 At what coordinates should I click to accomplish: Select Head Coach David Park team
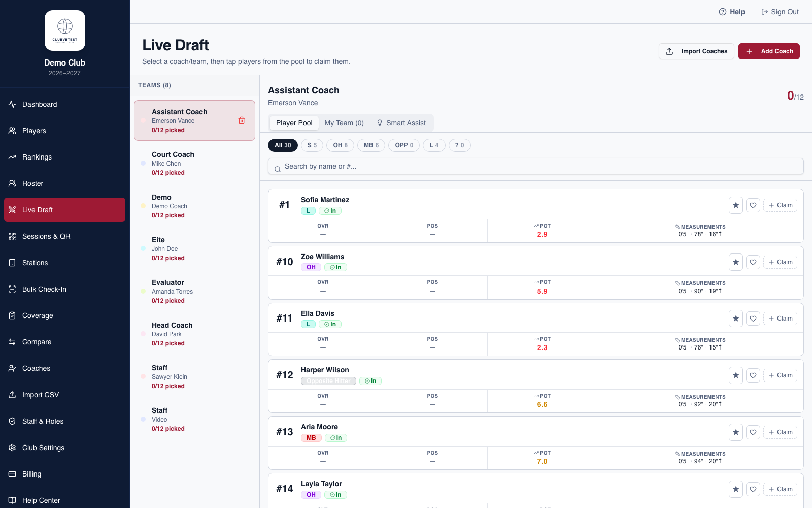point(194,334)
